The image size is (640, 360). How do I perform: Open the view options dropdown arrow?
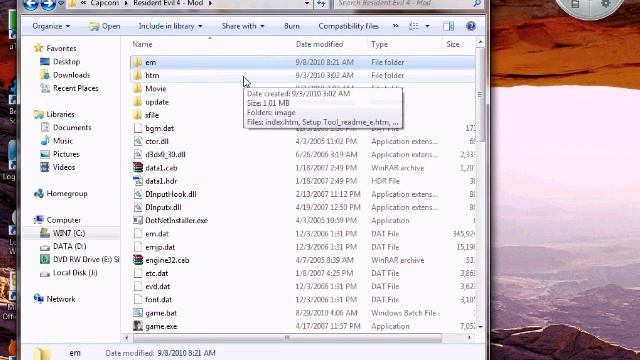coord(427,26)
